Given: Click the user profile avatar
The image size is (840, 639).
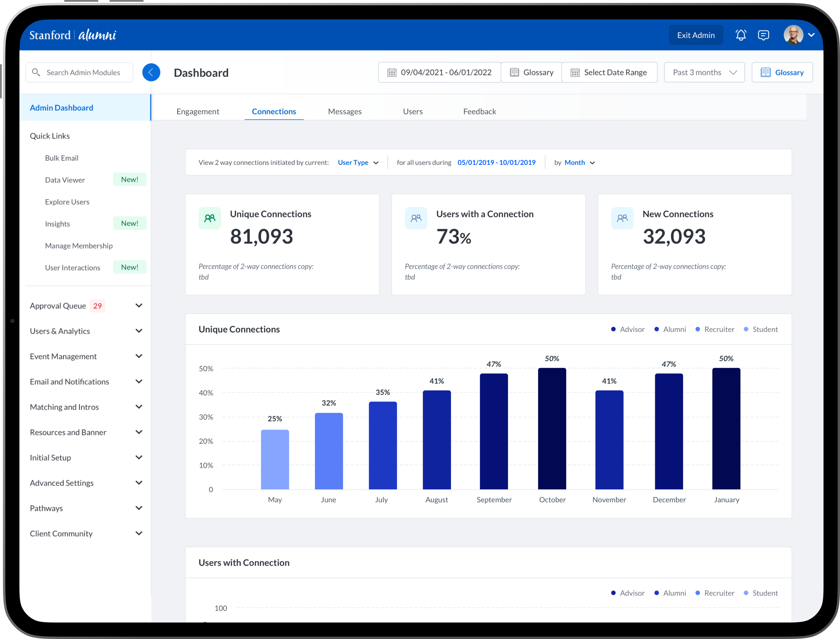Looking at the screenshot, I should [x=793, y=35].
